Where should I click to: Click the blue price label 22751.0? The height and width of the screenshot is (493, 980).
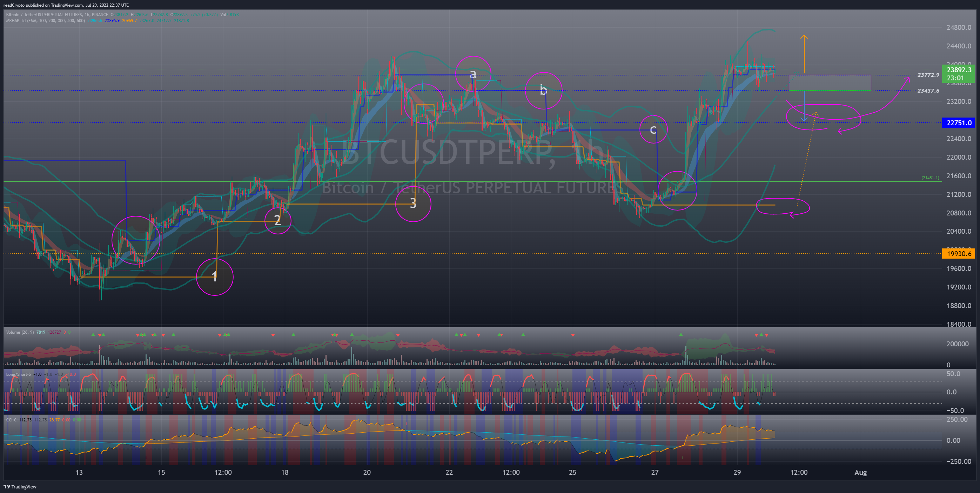click(x=959, y=122)
